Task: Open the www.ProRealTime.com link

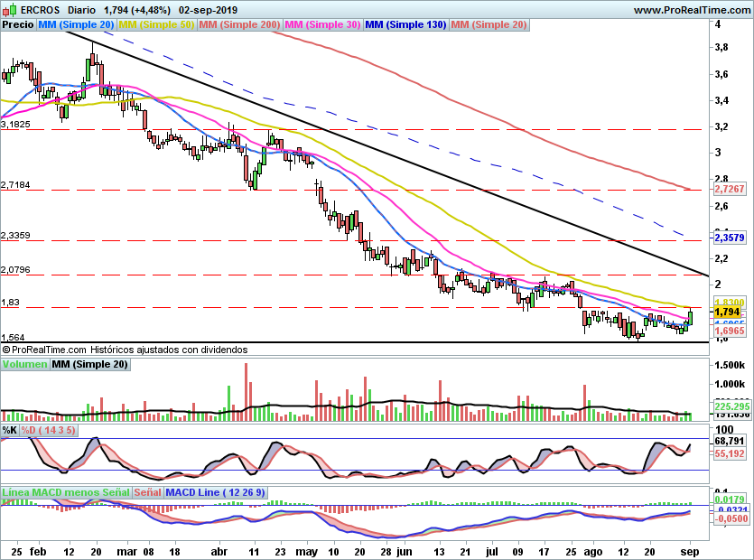Action: [692, 10]
